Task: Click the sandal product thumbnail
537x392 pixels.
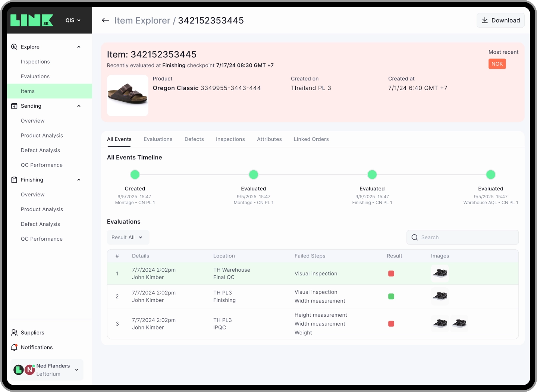Action: pos(128,95)
